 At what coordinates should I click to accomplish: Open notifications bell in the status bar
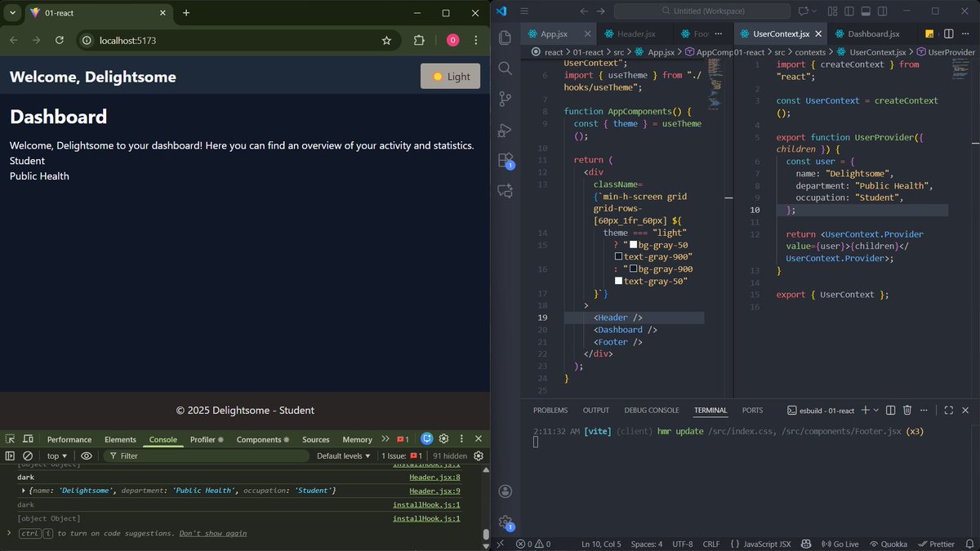pos(969,544)
